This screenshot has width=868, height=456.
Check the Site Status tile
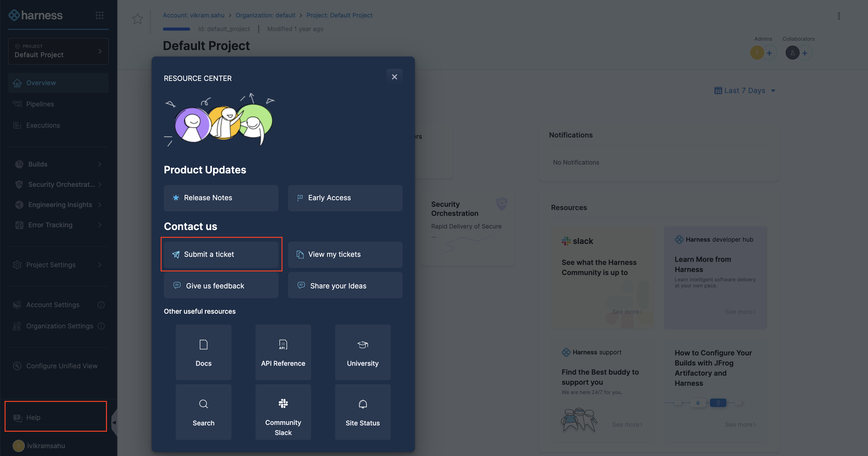pos(363,412)
